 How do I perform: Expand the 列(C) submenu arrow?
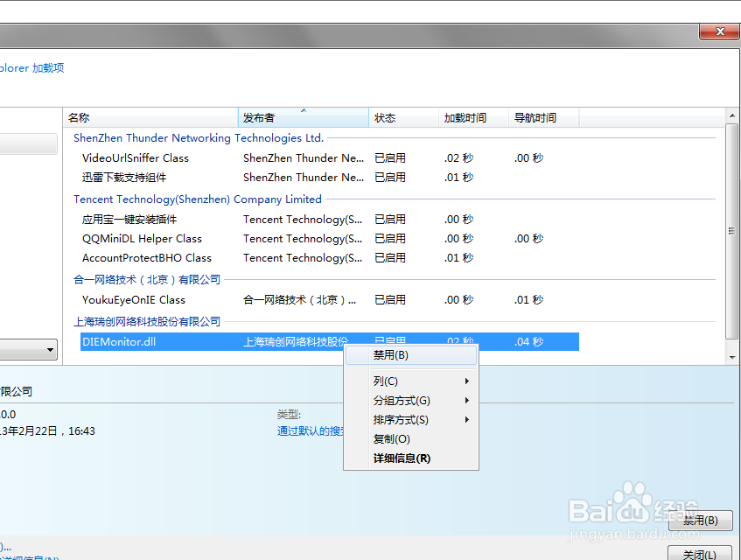467,381
